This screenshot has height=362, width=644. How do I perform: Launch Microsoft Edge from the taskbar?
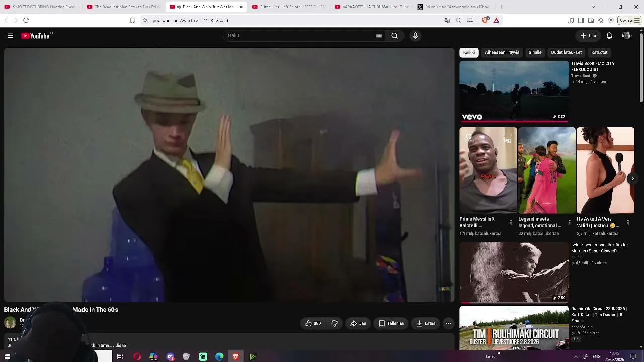(219, 357)
